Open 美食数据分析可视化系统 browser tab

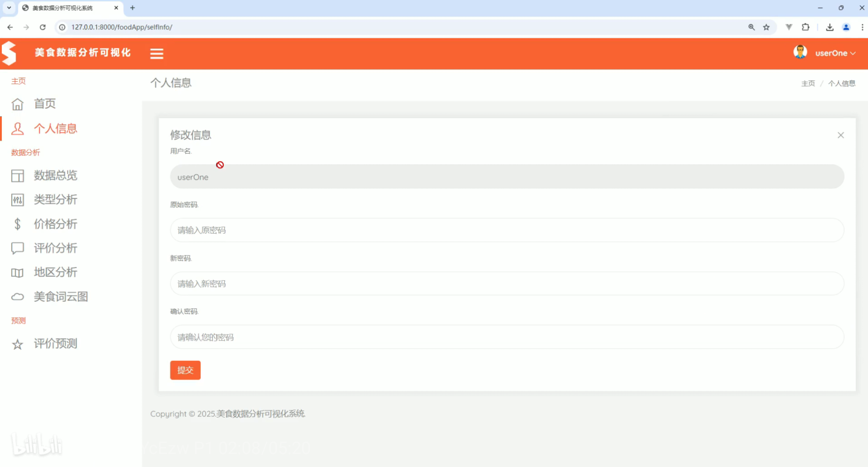point(63,8)
